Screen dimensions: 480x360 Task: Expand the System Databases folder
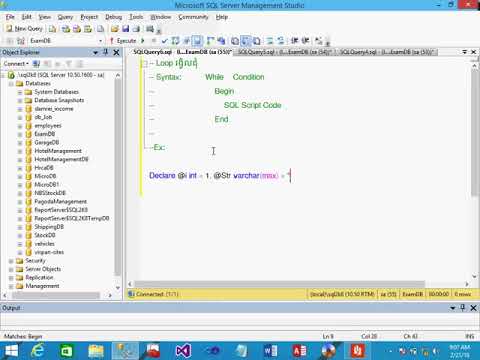click(20, 92)
